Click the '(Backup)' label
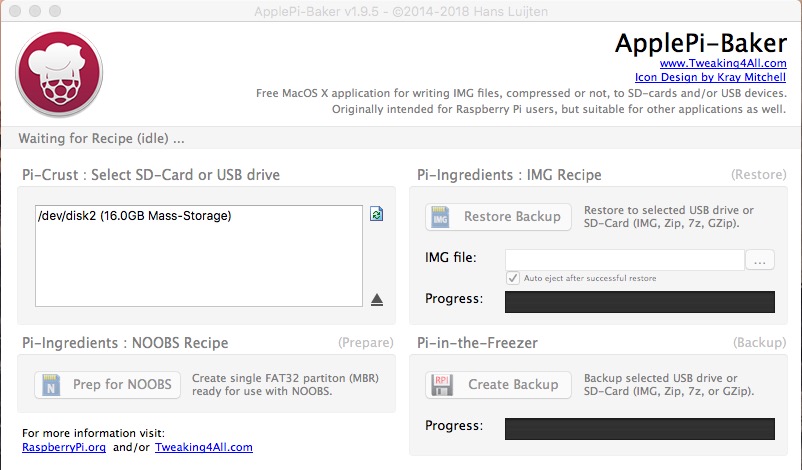The width and height of the screenshot is (802, 470). 760,342
